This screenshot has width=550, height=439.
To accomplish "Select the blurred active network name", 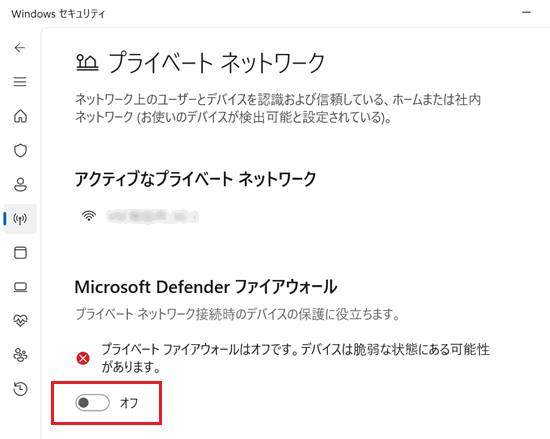I will pos(153,216).
